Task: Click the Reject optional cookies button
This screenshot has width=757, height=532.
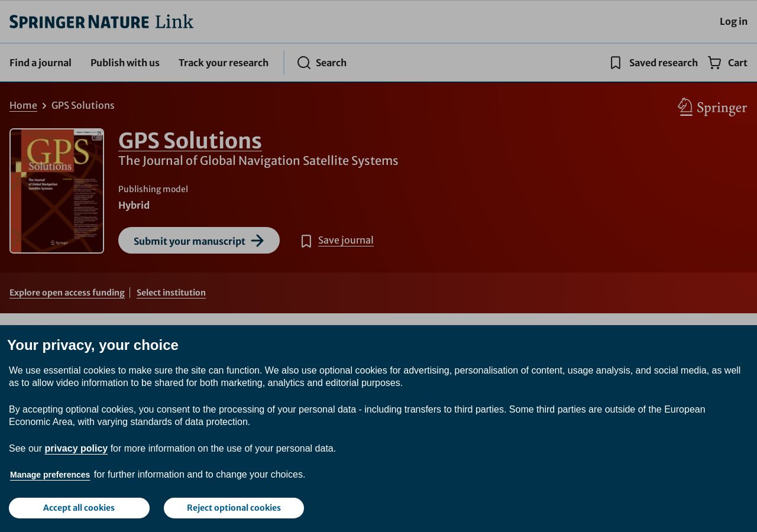Action: pos(234,508)
